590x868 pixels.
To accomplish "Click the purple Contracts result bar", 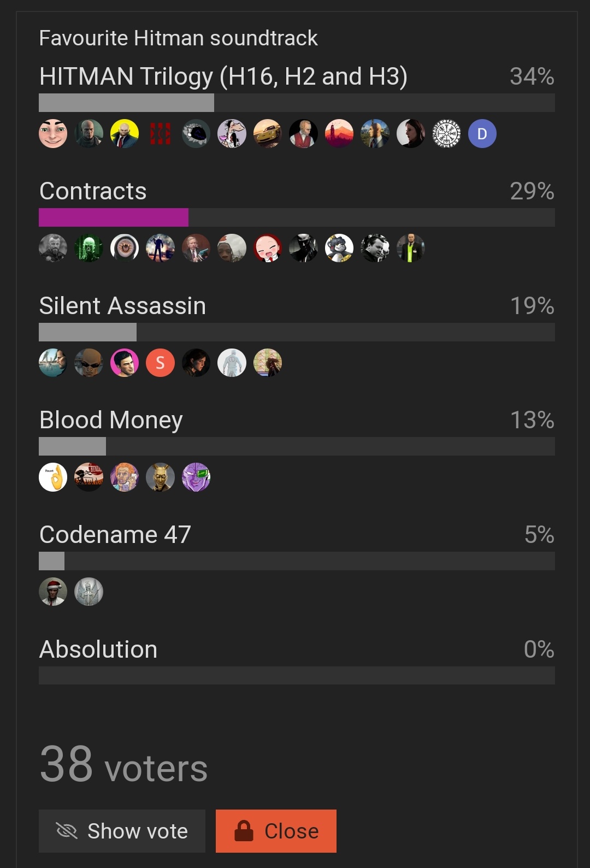I will (114, 217).
